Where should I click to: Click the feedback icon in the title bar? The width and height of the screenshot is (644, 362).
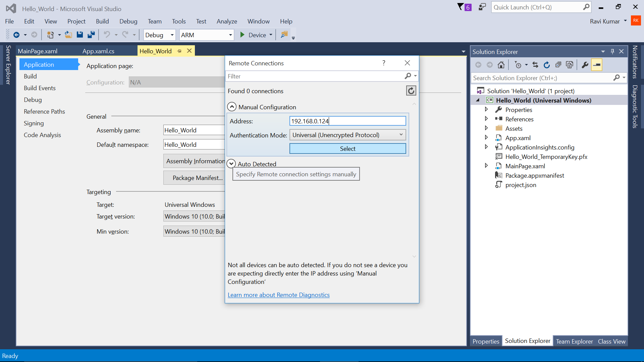(482, 7)
